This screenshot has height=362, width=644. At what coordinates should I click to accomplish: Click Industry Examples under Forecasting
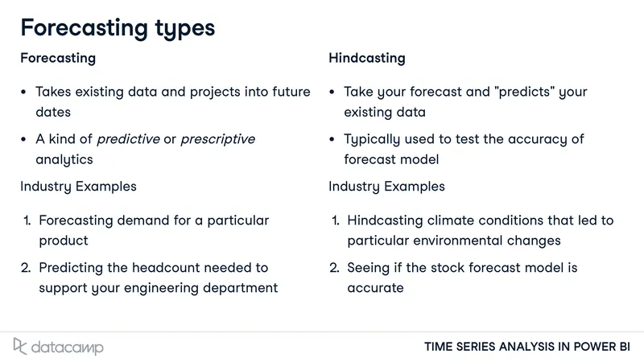(x=78, y=187)
